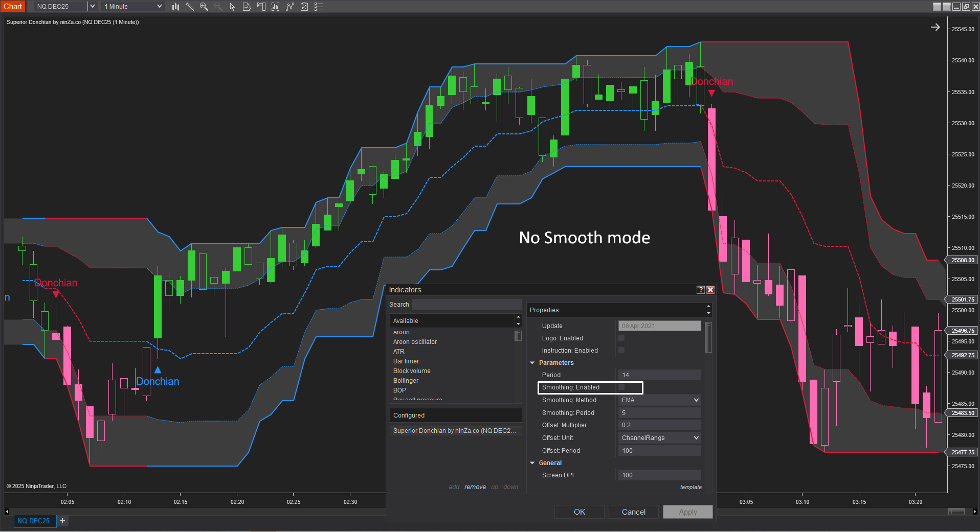The image size is (980, 532).
Task: Select ATR in the Available list
Action: [x=399, y=352]
